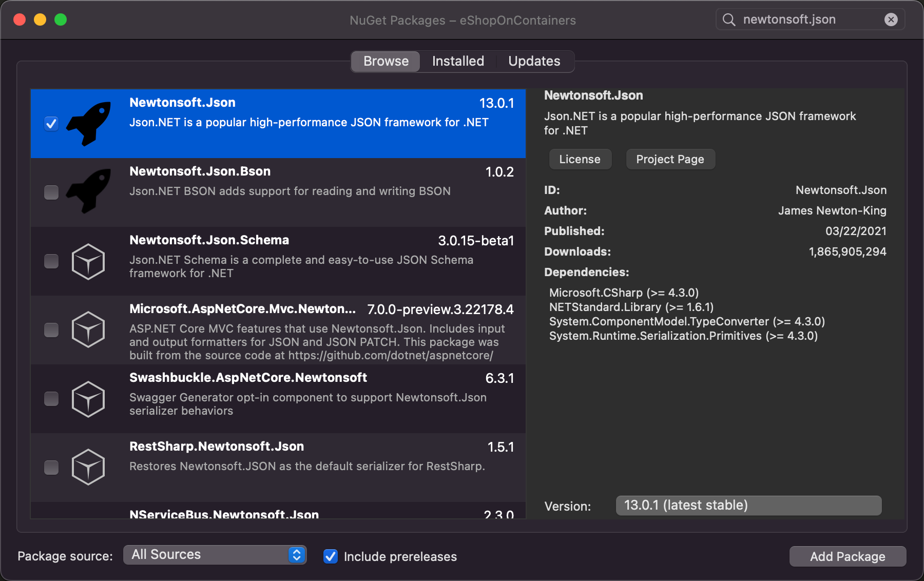Image resolution: width=924 pixels, height=581 pixels.
Task: Click inside the newtonsoft.json search field
Action: point(810,20)
